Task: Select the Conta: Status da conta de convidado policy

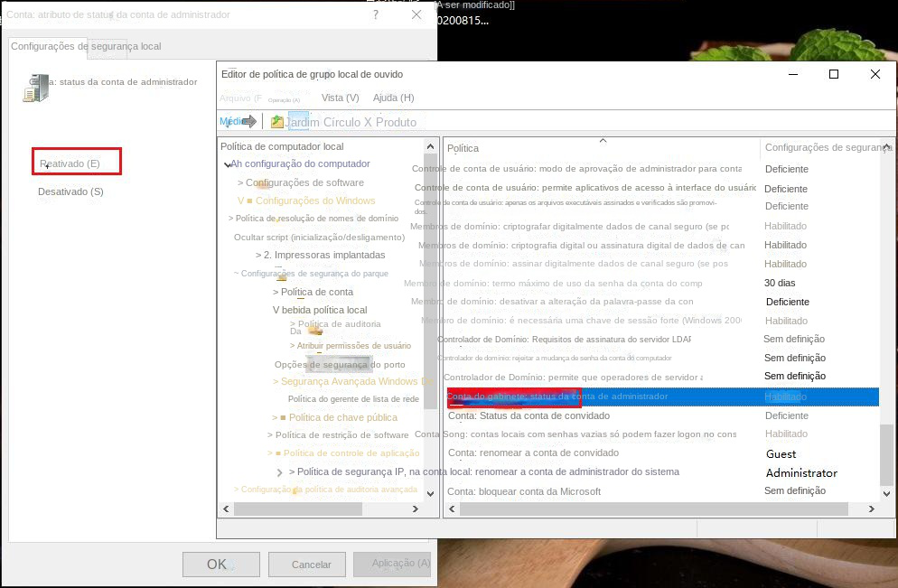Action: pos(529,415)
